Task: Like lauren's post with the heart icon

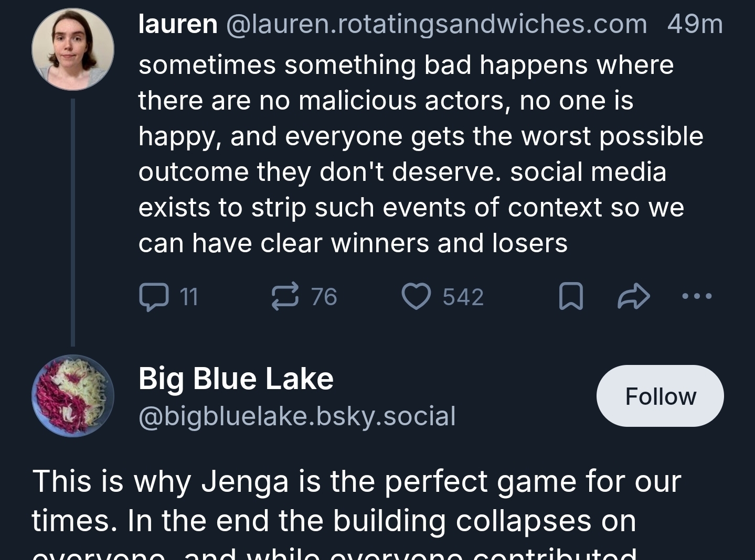Action: [x=416, y=297]
